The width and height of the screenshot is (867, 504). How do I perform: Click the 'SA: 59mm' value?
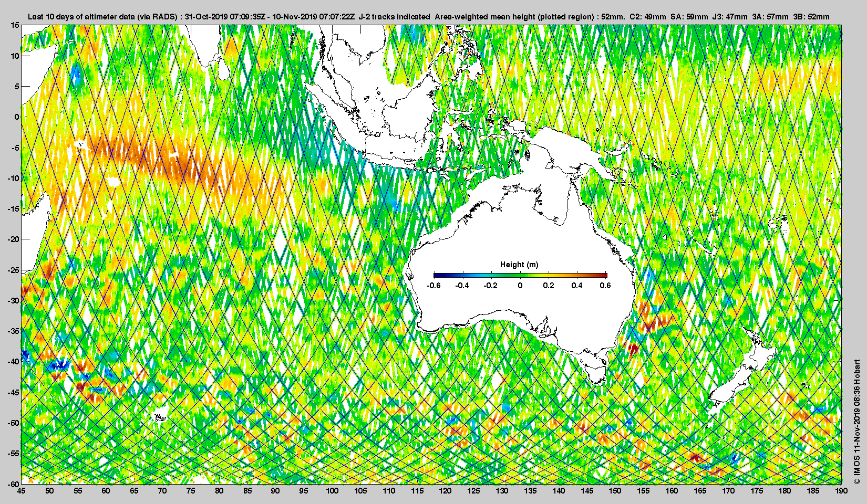pyautogui.click(x=689, y=17)
